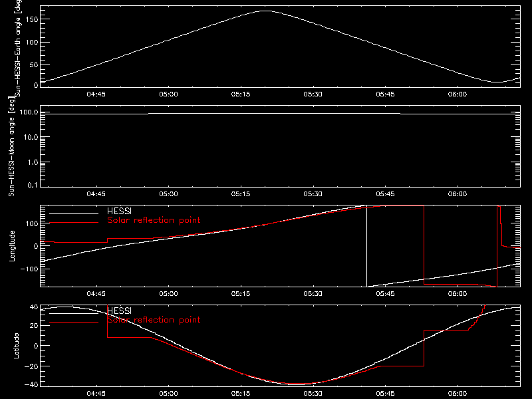Click the -40 tick on Latitude plot
The height and width of the screenshot is (399, 532).
tap(31, 385)
